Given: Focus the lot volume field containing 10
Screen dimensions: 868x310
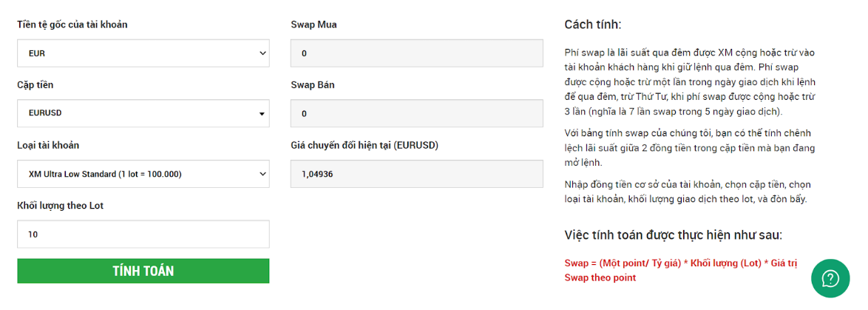Looking at the screenshot, I should coord(143,234).
